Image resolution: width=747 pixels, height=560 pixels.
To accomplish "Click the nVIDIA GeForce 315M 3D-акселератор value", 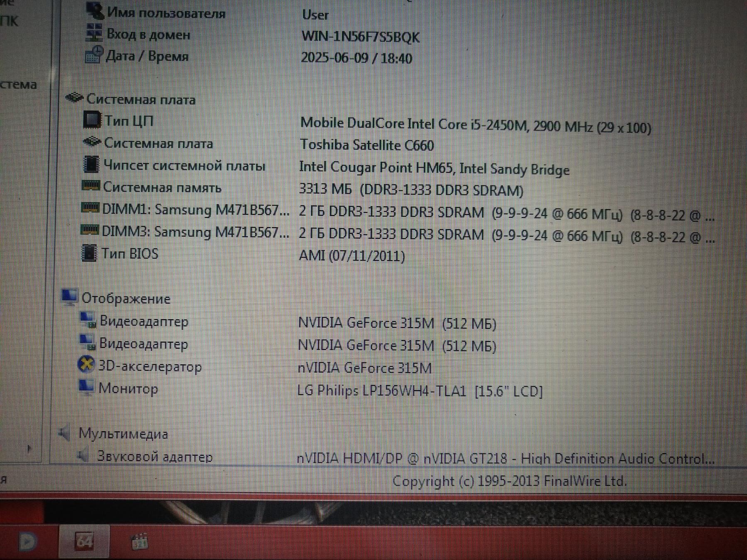I will pos(365,368).
